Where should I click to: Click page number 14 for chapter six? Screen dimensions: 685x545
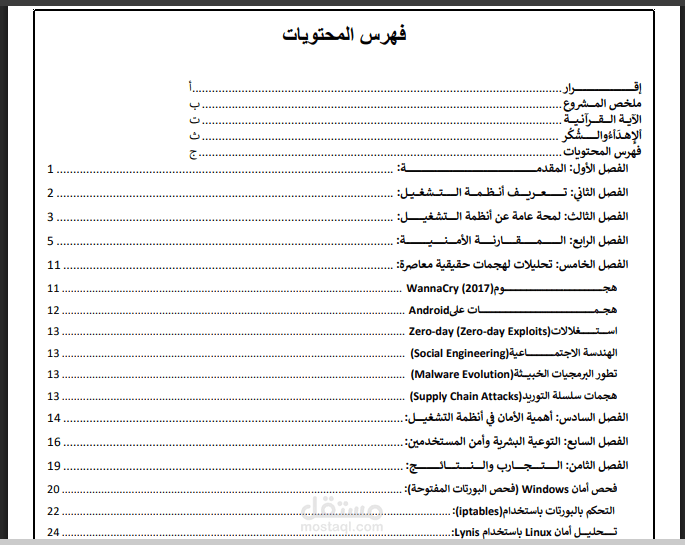click(54, 418)
